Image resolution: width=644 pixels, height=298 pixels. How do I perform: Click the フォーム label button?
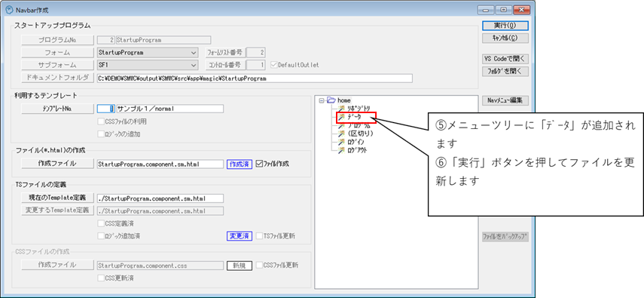(x=58, y=53)
